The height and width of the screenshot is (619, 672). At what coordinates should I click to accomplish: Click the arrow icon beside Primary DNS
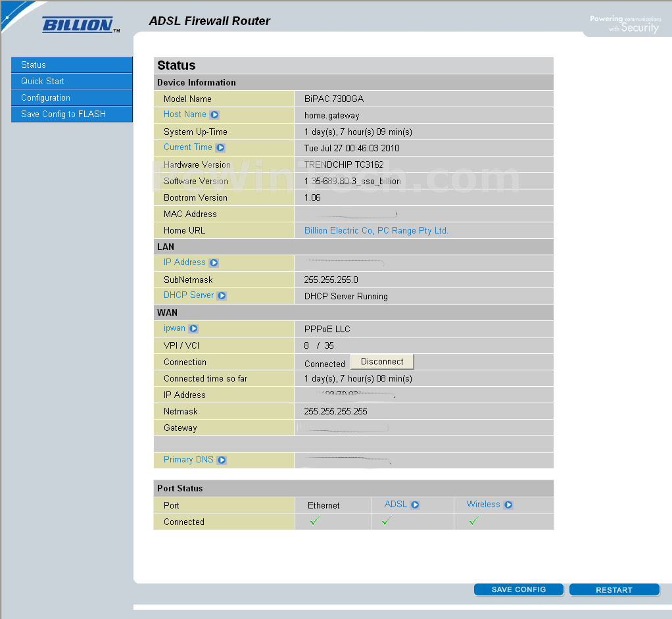[222, 460]
